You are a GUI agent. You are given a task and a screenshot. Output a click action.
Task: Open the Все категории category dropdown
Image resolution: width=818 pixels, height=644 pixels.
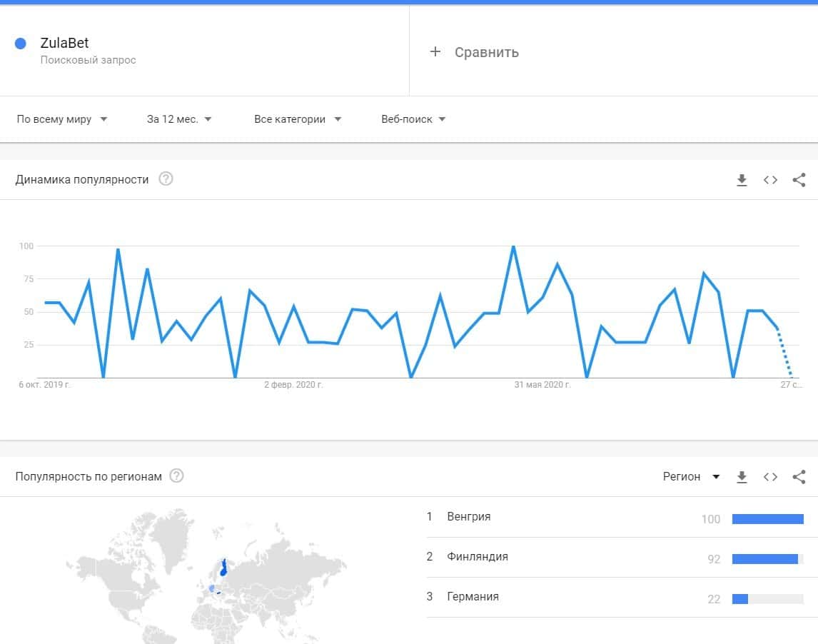pyautogui.click(x=297, y=119)
